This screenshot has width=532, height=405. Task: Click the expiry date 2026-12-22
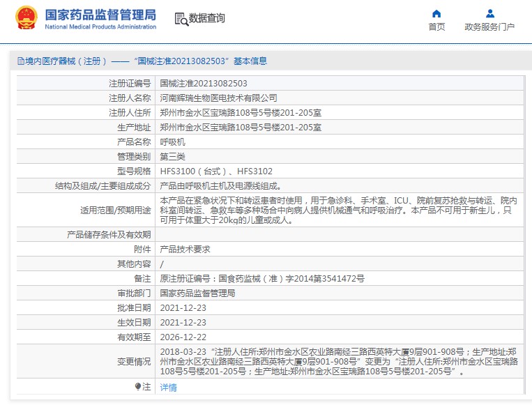[183, 337]
